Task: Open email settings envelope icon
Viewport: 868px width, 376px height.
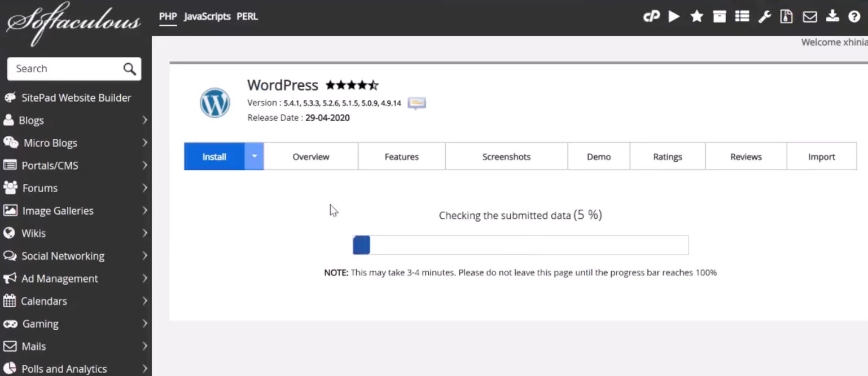Action: (810, 17)
